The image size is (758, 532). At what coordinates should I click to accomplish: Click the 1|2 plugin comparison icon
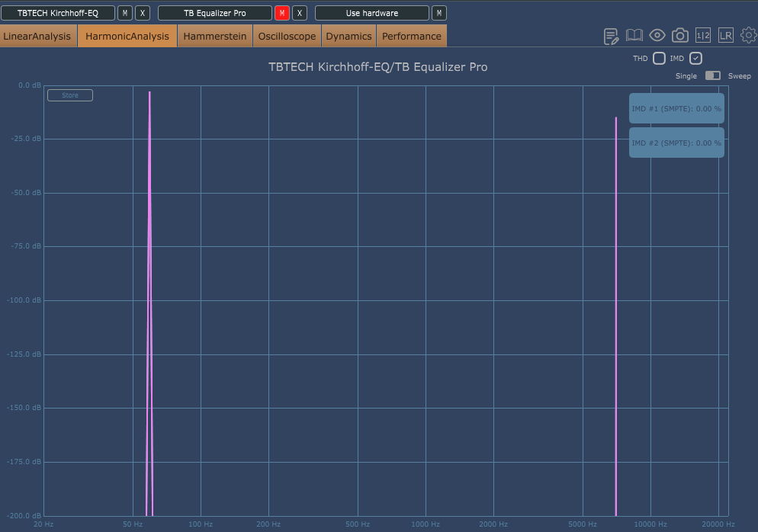[703, 36]
